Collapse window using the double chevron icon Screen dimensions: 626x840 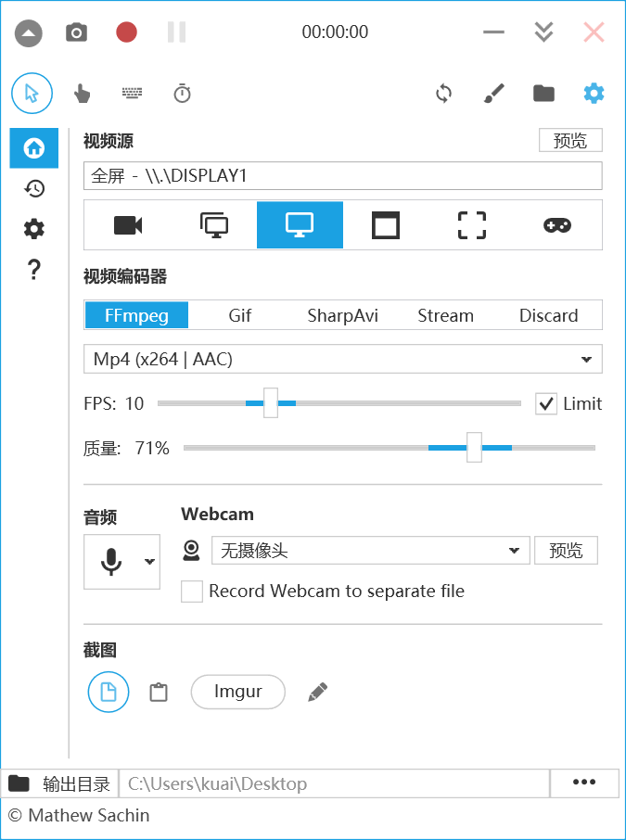coord(544,32)
